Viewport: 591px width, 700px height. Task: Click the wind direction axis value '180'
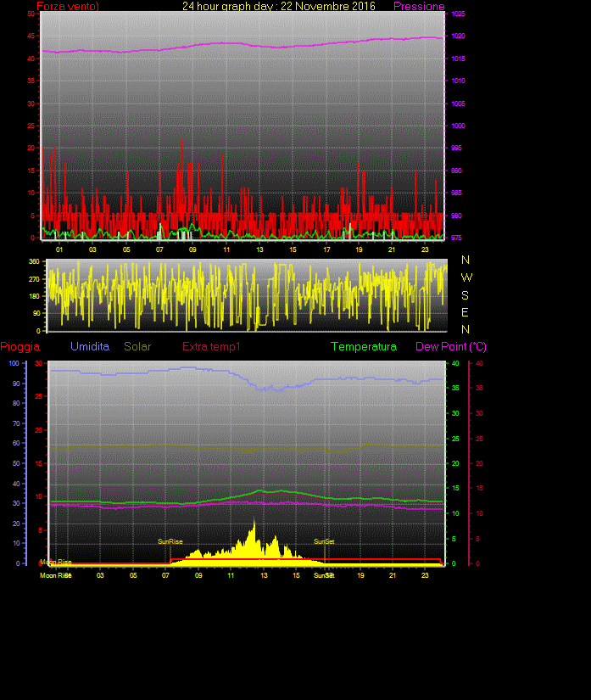tap(35, 296)
